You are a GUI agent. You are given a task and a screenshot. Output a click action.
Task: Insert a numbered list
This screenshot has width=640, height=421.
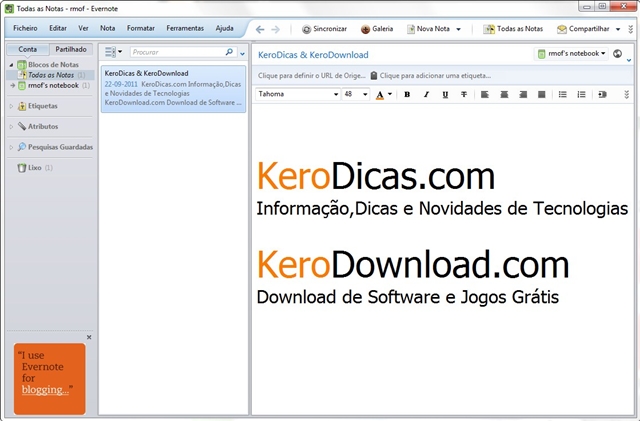pyautogui.click(x=581, y=94)
